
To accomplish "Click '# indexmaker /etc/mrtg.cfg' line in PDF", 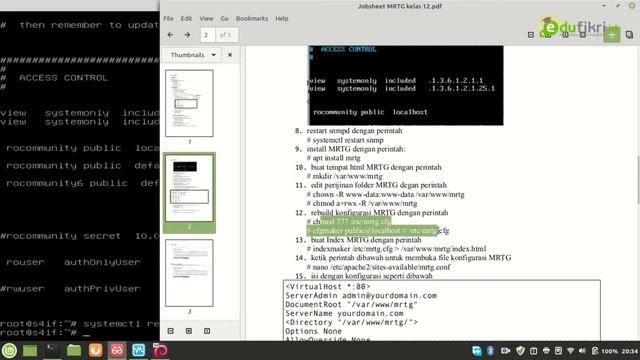I will pos(396,249).
